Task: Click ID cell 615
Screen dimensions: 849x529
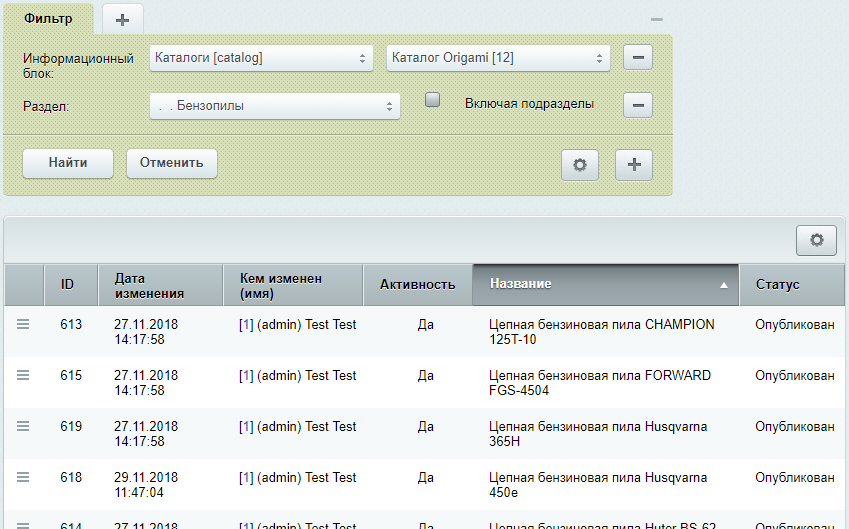Action: [x=71, y=375]
